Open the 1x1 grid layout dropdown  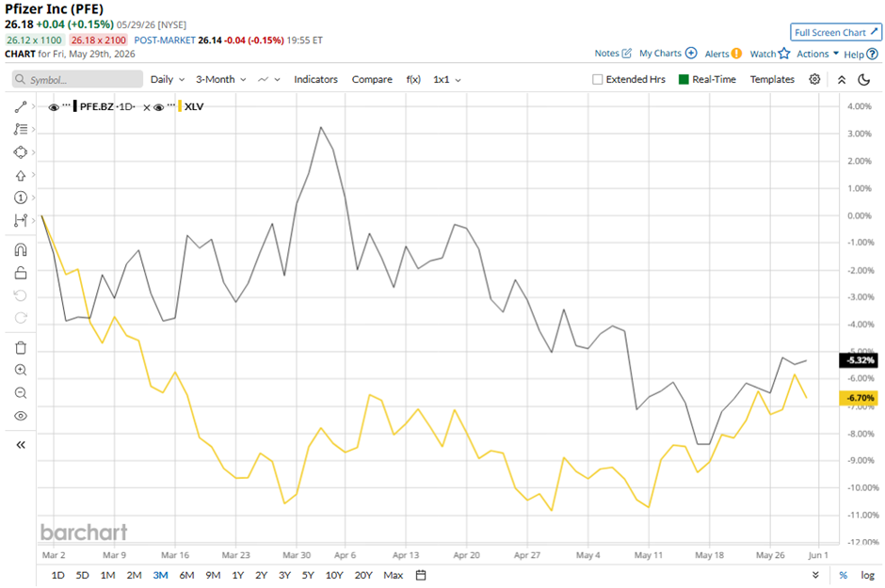(447, 79)
